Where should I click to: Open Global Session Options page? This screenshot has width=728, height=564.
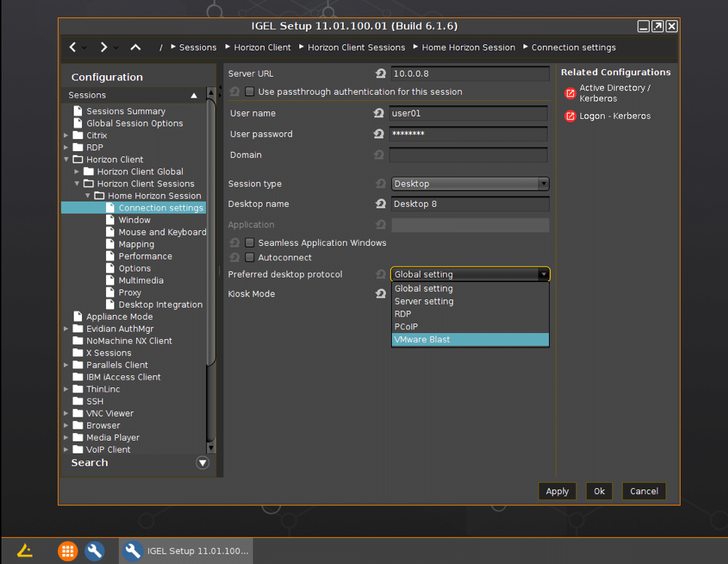135,123
